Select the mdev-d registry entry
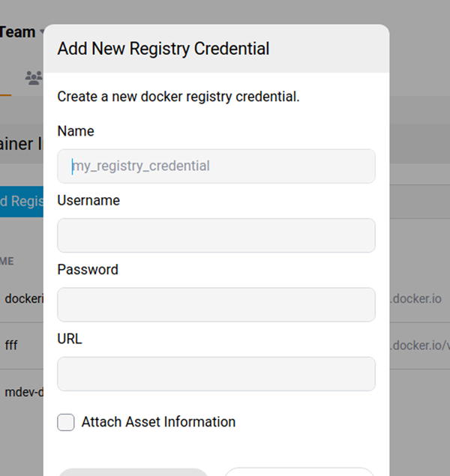The image size is (450, 476). [x=24, y=392]
